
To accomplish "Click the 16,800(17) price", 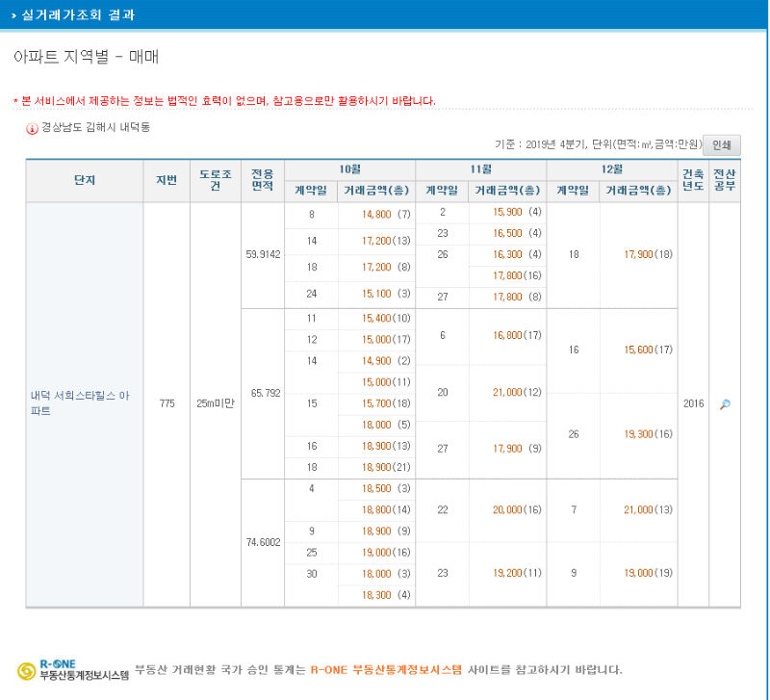I will [x=517, y=335].
